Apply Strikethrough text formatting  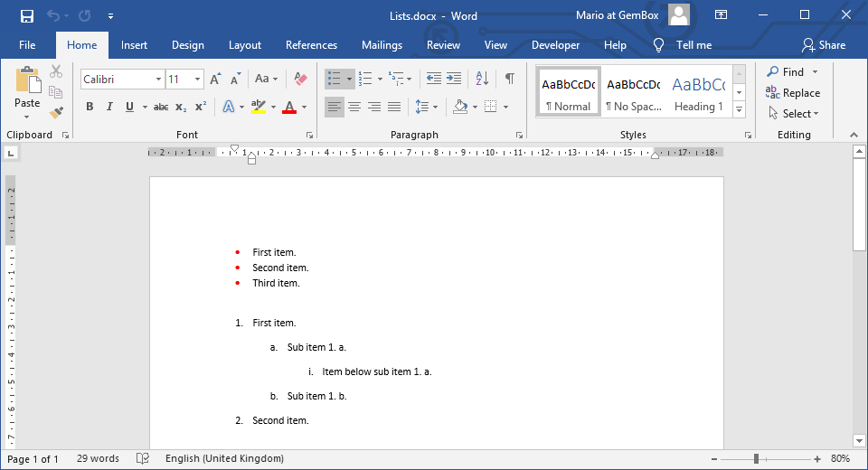tap(161, 107)
